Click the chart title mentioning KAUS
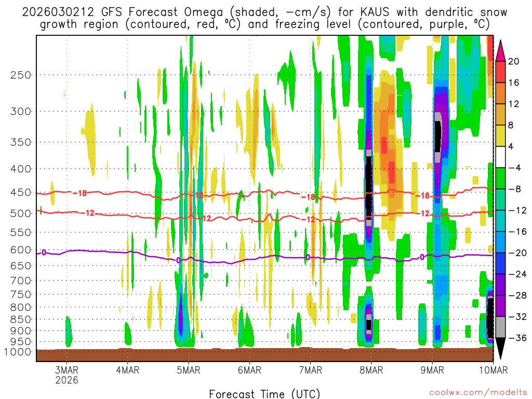The image size is (532, 399). (x=265, y=18)
